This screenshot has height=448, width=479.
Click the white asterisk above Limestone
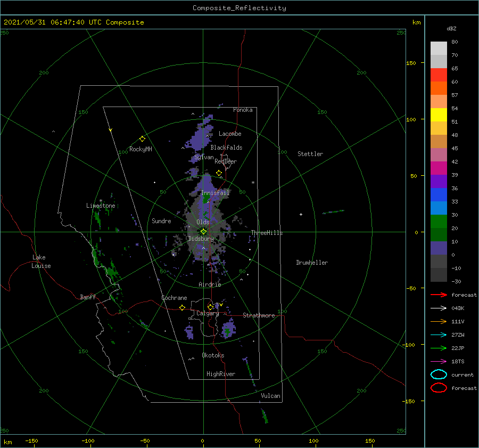pyautogui.click(x=101, y=201)
